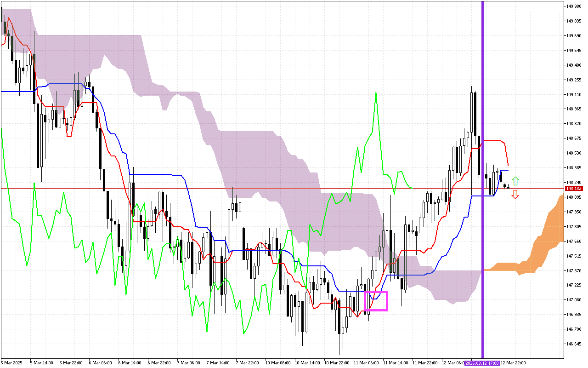Click the 149.255 price level label

tap(574, 80)
